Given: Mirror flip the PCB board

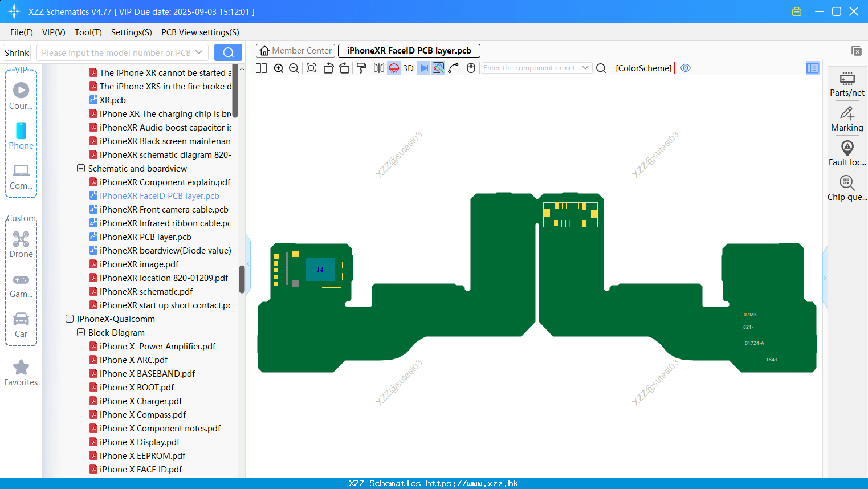Looking at the screenshot, I should click(x=379, y=68).
